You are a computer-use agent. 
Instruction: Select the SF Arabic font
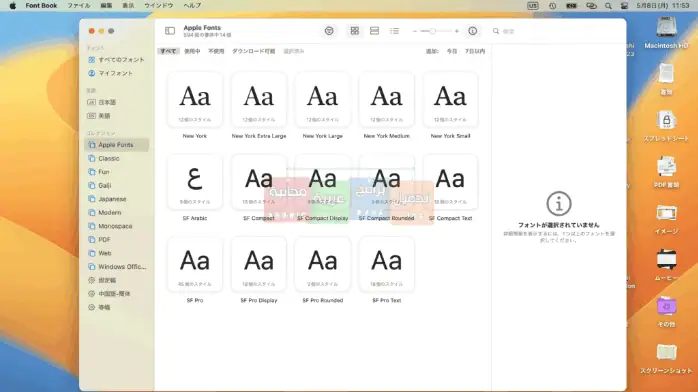[x=195, y=182]
